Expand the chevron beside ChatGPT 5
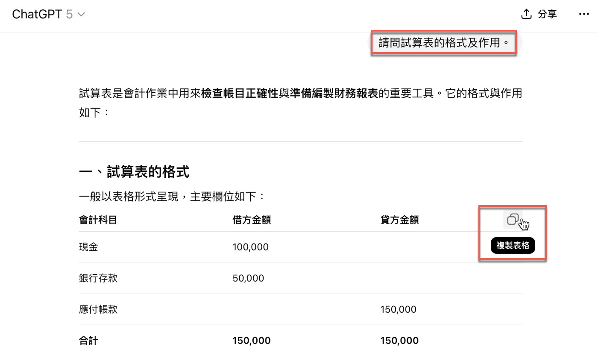Viewport: 598px width, 364px height. 81,14
